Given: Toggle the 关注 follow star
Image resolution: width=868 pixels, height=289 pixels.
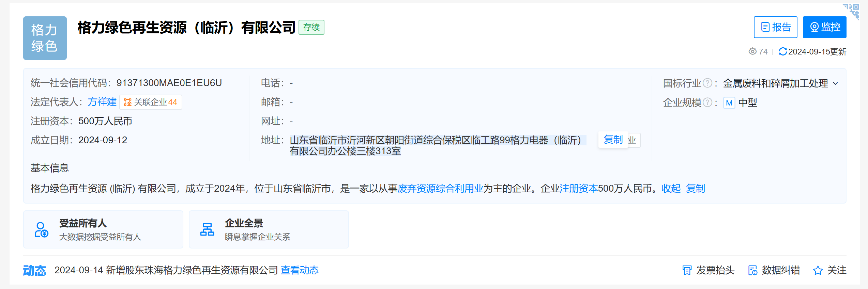Looking at the screenshot, I should click(x=817, y=270).
